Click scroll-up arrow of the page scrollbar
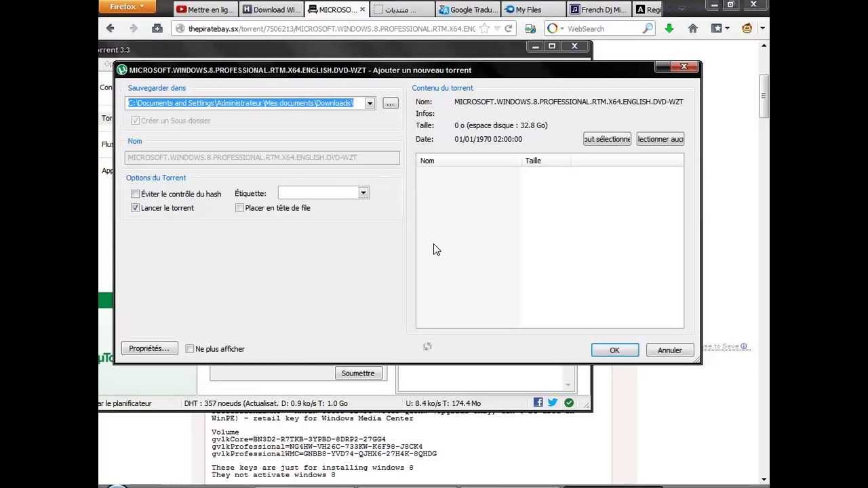The height and width of the screenshot is (488, 868). click(x=764, y=45)
